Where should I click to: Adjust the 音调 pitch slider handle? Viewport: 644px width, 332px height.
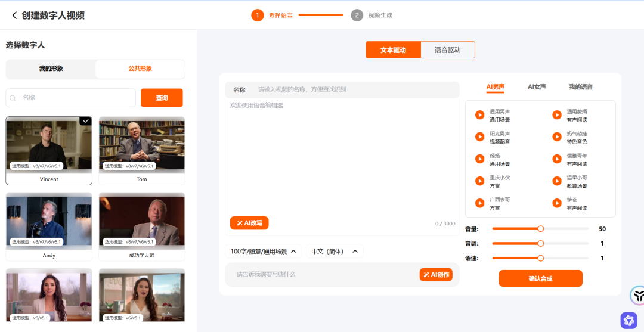pyautogui.click(x=540, y=243)
